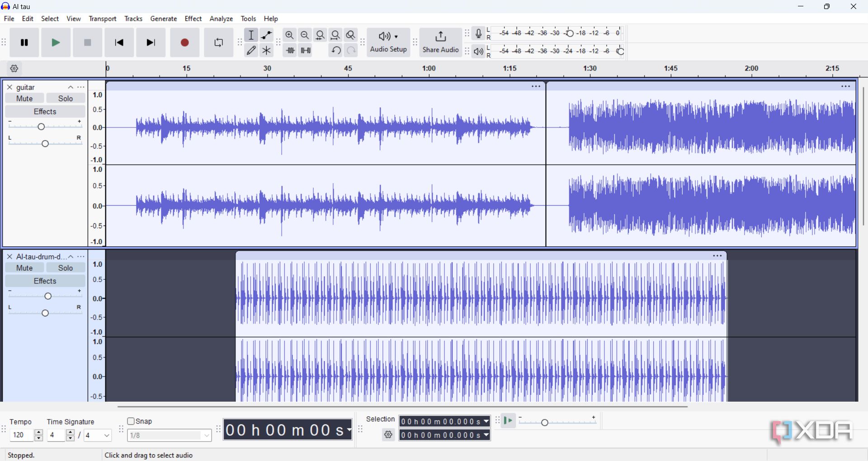Open time signature denominator dropdown
Viewport: 868px width, 461px height.
click(x=98, y=436)
